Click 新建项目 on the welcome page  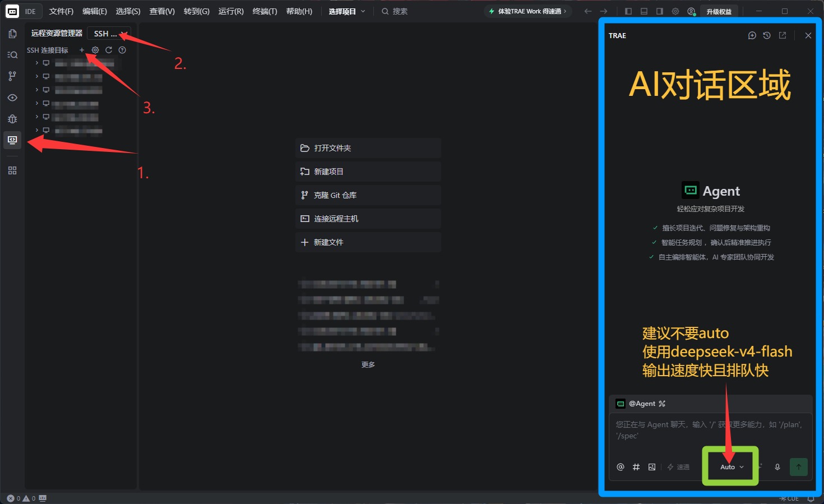(x=368, y=172)
